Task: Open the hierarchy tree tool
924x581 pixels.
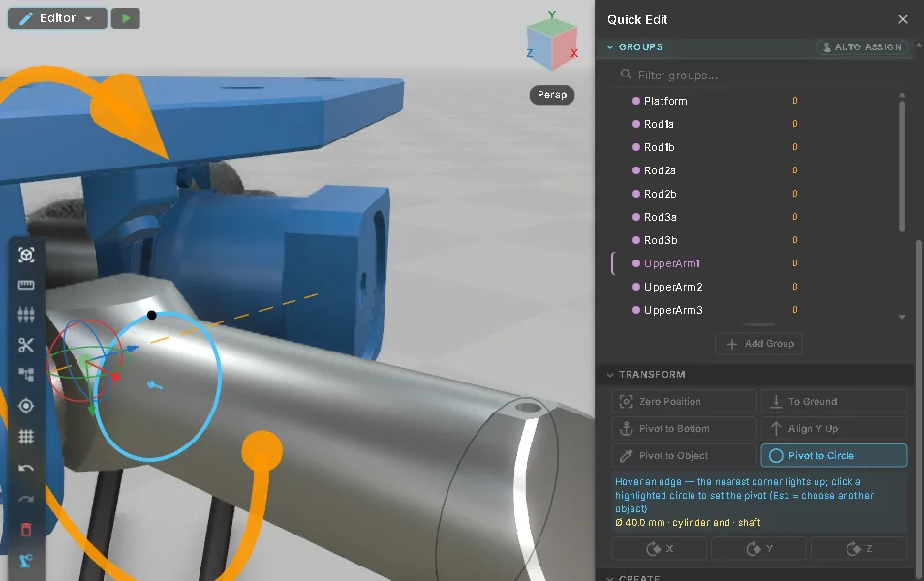Action: [x=26, y=375]
